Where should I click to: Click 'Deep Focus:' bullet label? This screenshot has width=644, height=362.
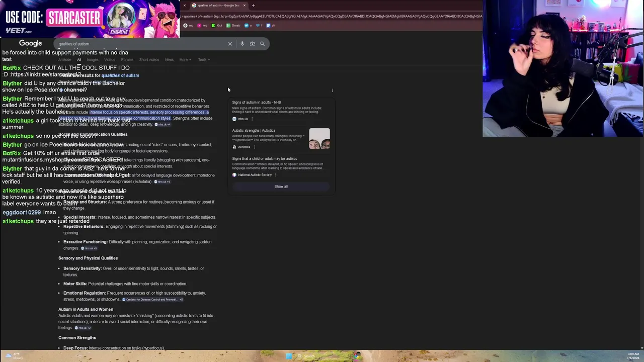tap(75, 348)
